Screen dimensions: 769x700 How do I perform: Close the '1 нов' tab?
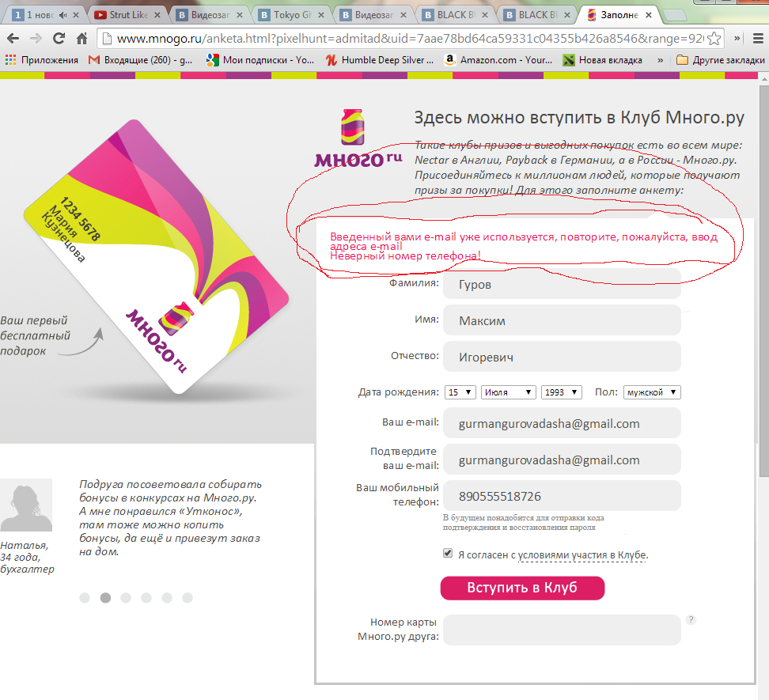[76, 15]
